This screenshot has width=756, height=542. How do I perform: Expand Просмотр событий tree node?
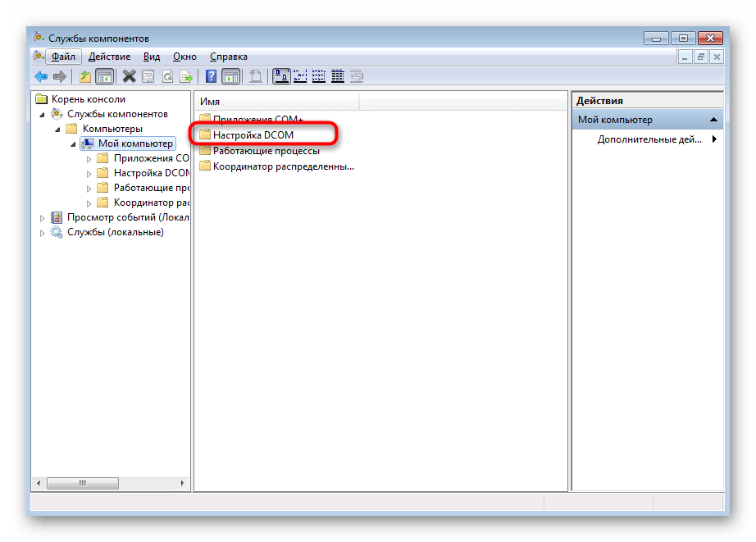tap(43, 217)
